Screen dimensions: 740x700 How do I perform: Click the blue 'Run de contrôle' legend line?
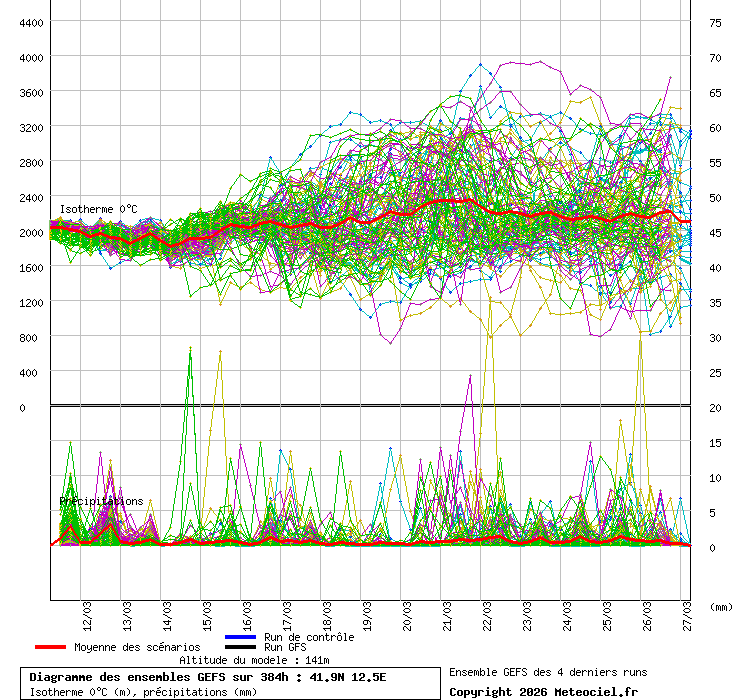coord(240,637)
